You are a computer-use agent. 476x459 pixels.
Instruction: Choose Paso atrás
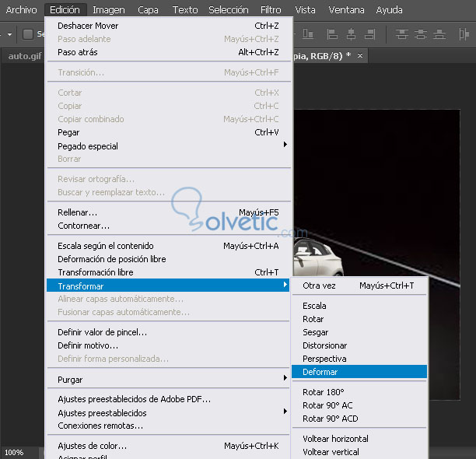(169, 52)
